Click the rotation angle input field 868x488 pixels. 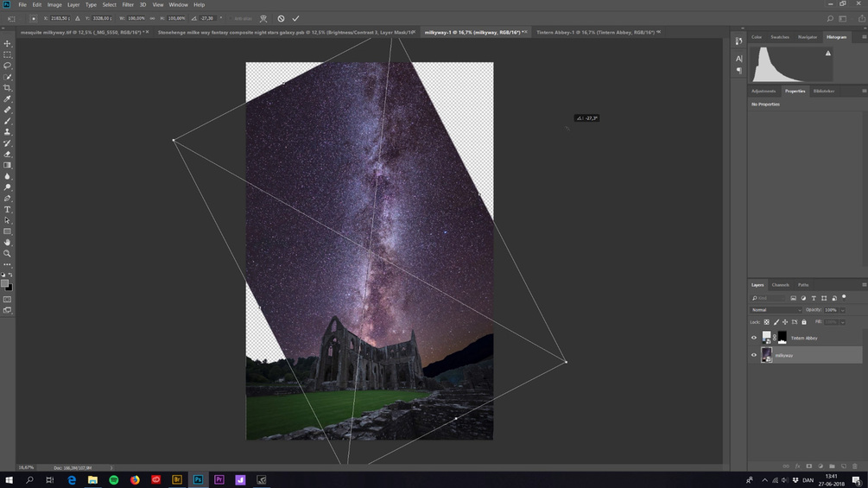coord(207,18)
